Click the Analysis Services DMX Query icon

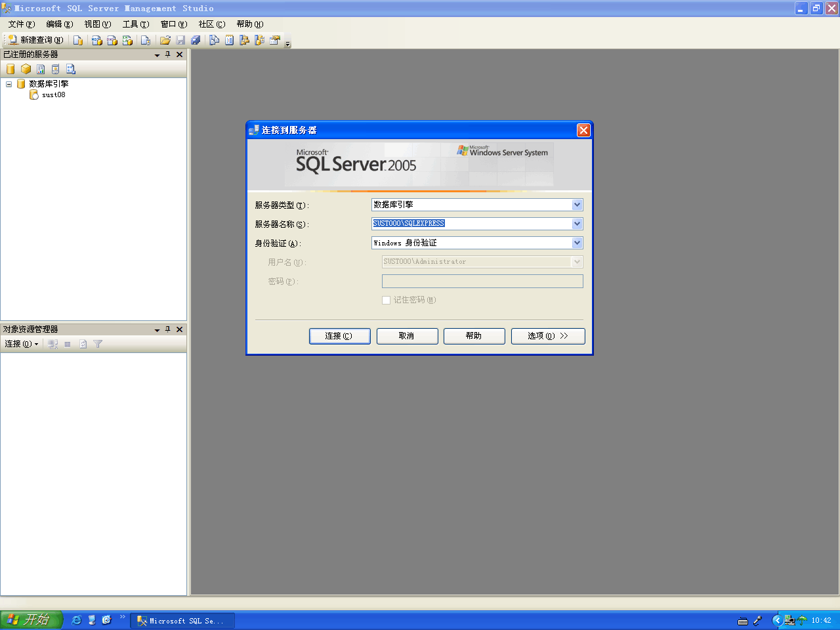coord(112,40)
